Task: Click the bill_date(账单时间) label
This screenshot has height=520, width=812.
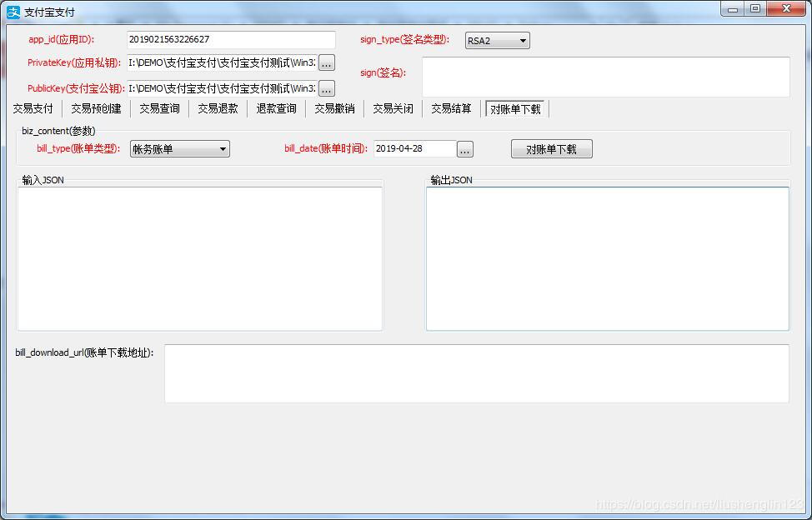Action: (x=326, y=148)
